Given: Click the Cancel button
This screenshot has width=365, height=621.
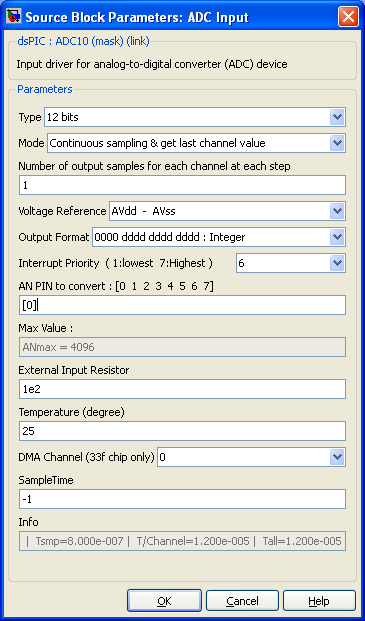Looking at the screenshot, I should (242, 601).
